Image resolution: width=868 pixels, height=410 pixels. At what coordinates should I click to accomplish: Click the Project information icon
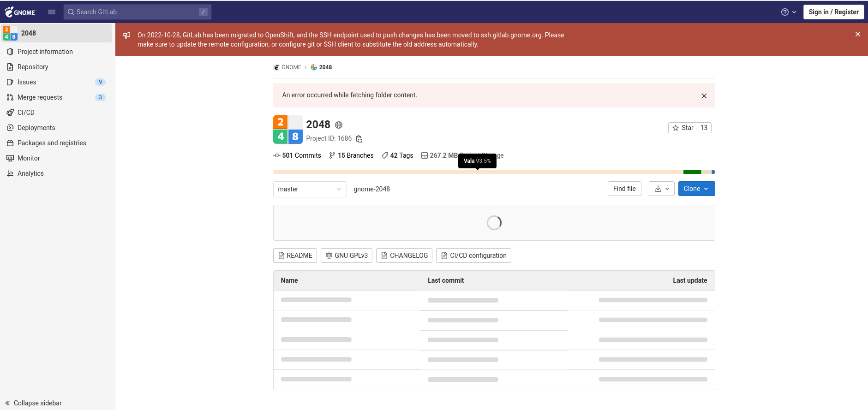[x=10, y=52]
